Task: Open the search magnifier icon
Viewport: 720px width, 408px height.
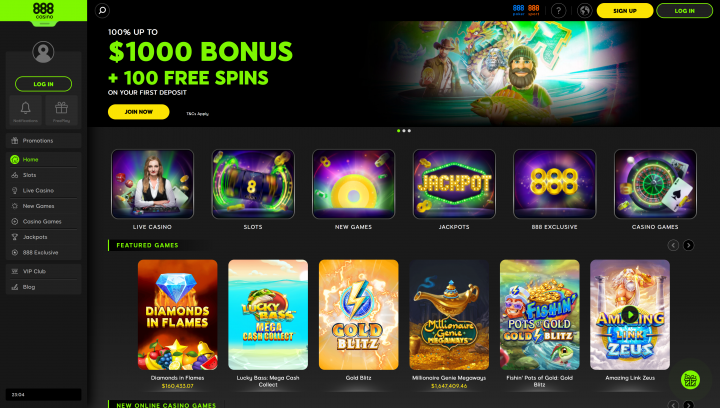Action: click(x=102, y=10)
